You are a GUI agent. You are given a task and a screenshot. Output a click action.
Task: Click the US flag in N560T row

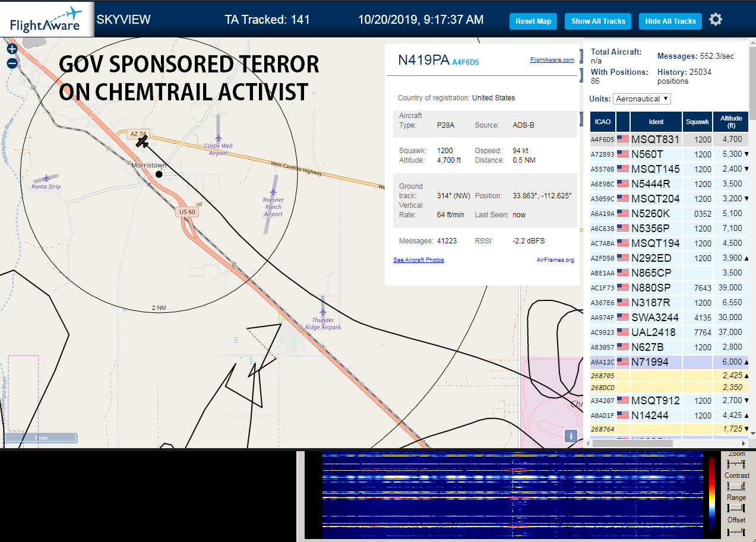tap(623, 154)
